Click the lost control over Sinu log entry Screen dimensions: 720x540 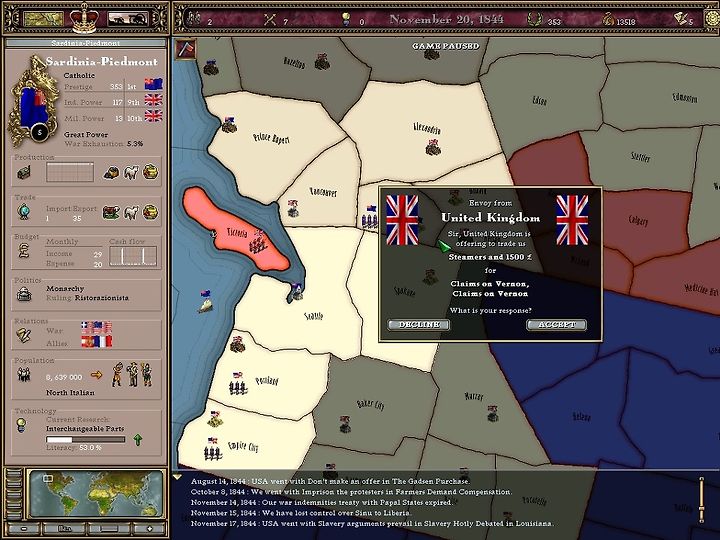tap(301, 513)
